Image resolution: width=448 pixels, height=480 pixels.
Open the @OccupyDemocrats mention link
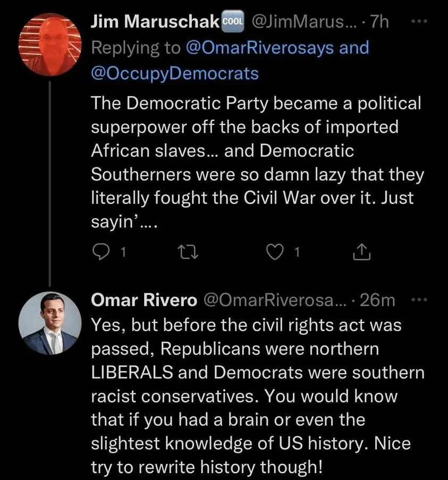tap(175, 73)
